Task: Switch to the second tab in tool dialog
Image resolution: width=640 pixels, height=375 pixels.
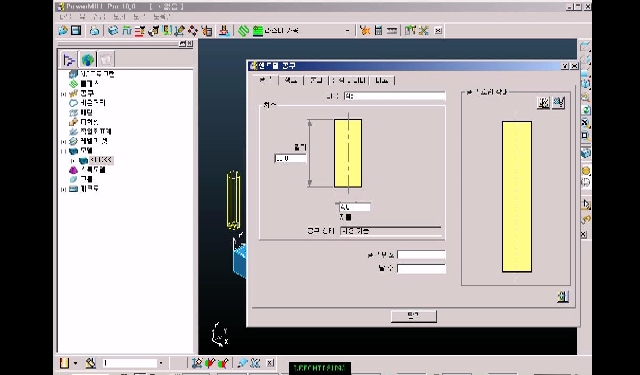Action: coord(291,80)
